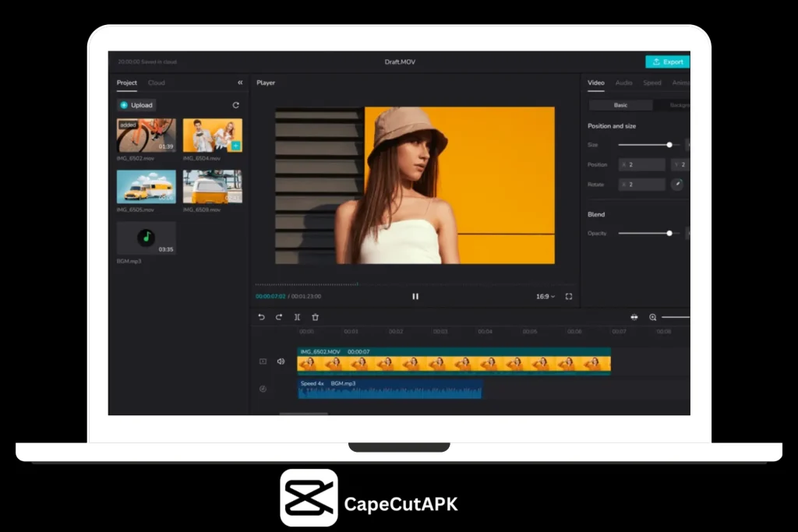Collapse the project panel with double chevron
The height and width of the screenshot is (532, 798).
[240, 83]
